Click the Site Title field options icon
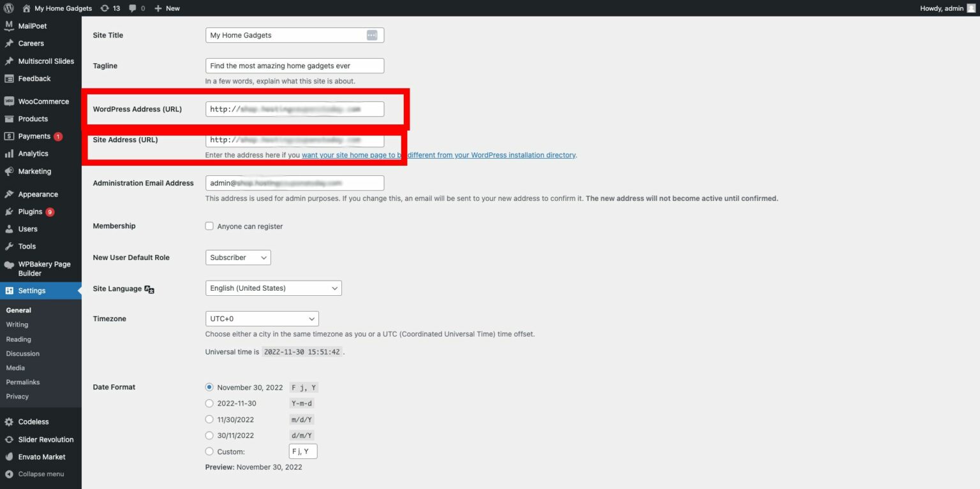980x489 pixels. 372,35
